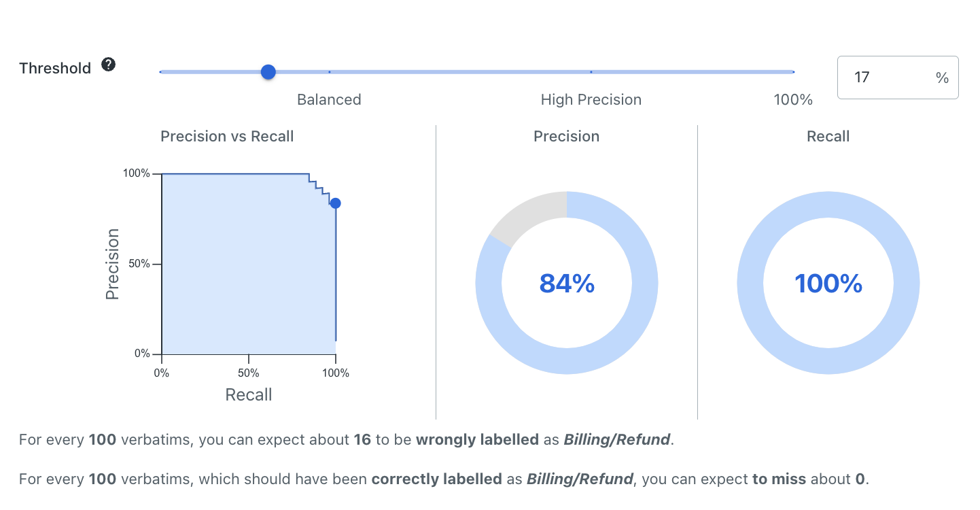Image resolution: width=980 pixels, height=510 pixels.
Task: Select the 100% label under the slider
Action: point(792,100)
